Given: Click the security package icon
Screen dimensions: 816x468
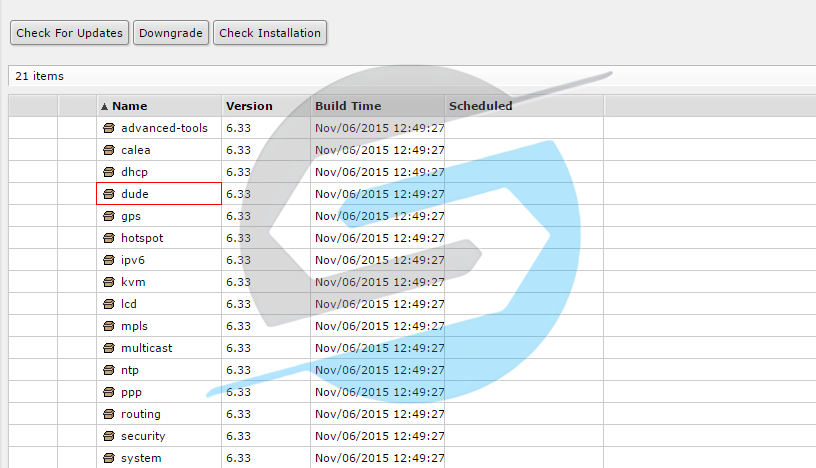Looking at the screenshot, I should (x=109, y=436).
